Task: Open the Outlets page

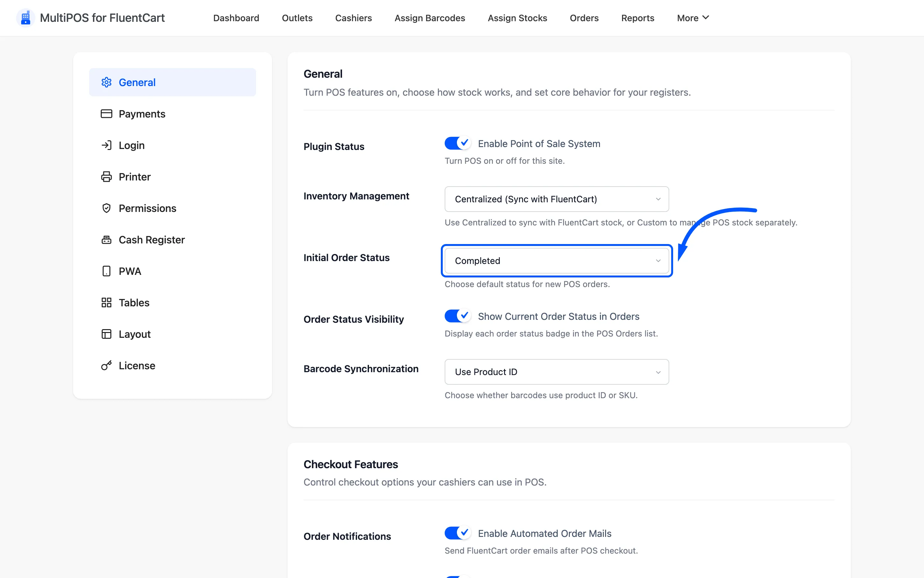Action: click(297, 18)
